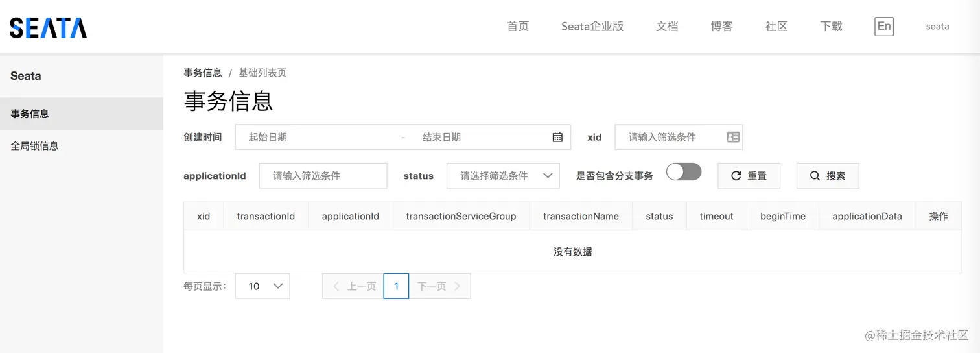
Task: Click the transactionServiceGroup column header
Action: click(461, 216)
